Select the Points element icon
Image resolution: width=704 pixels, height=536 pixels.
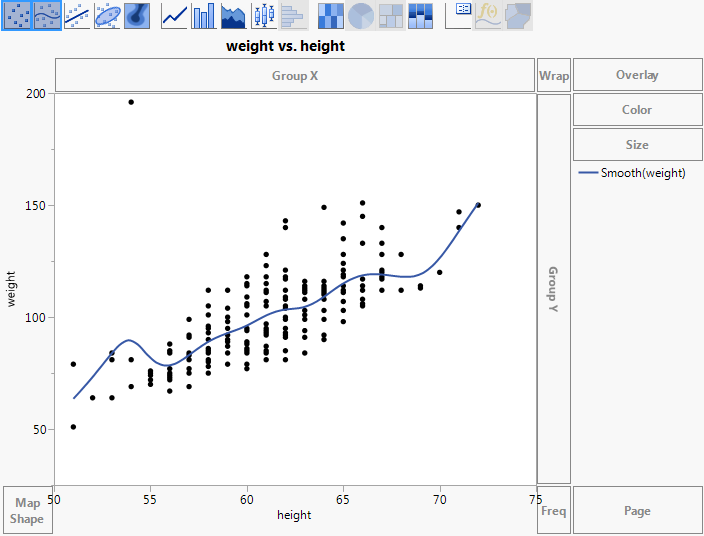[x=17, y=16]
